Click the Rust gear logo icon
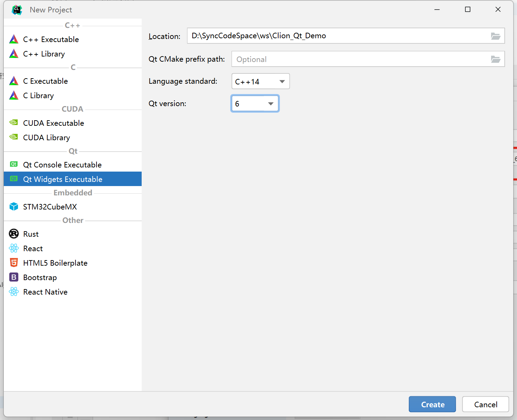The width and height of the screenshot is (517, 420). 14,234
